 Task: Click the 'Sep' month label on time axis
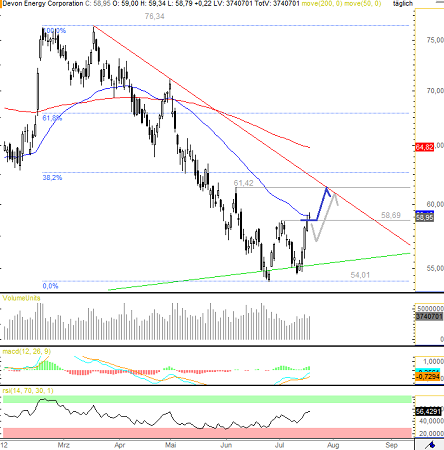point(391,445)
